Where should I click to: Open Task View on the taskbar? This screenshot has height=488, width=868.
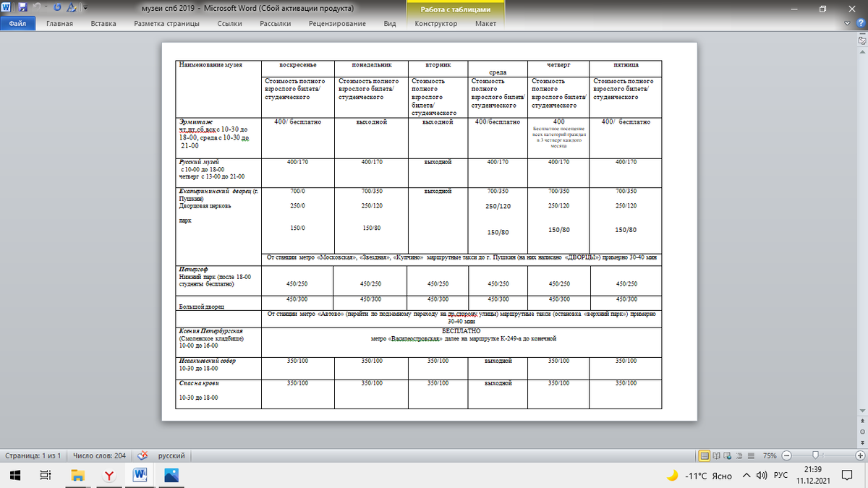point(45,475)
